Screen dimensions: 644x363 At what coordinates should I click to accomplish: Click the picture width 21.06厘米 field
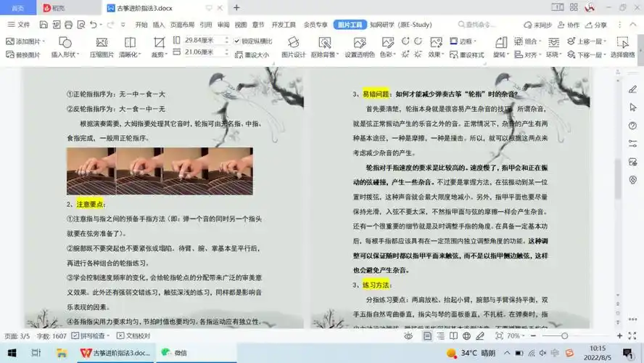[202, 52]
